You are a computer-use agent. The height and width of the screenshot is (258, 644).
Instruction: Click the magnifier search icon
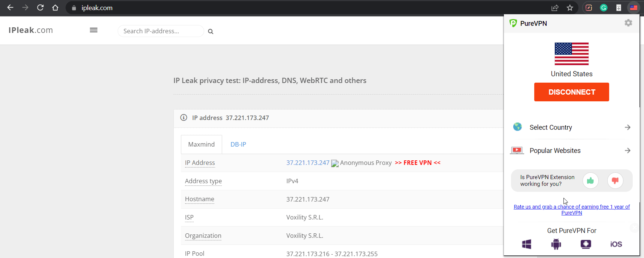click(x=211, y=31)
